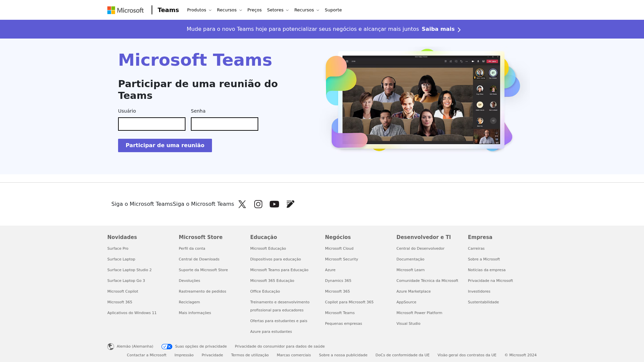This screenshot has height=362, width=644.
Task: Open Surface Laptop Go 3 link
Action: pos(126,281)
